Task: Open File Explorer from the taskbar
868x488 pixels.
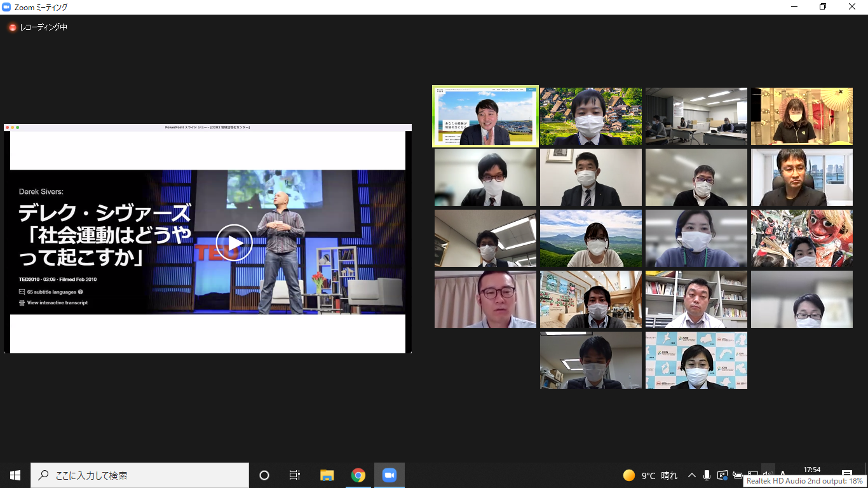Action: tap(327, 475)
